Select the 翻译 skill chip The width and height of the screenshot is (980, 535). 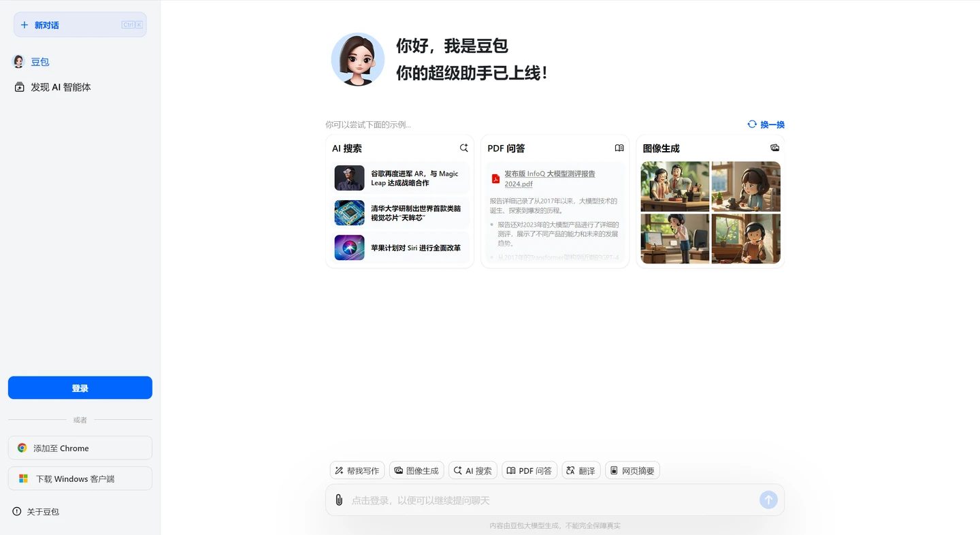tap(581, 470)
